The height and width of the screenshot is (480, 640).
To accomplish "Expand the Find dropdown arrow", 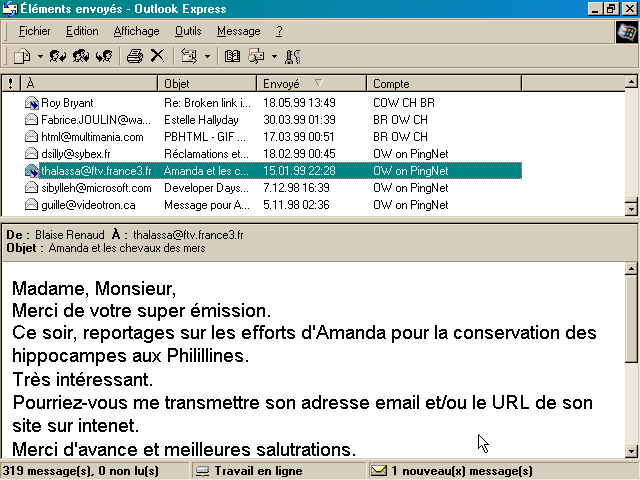I will [274, 56].
